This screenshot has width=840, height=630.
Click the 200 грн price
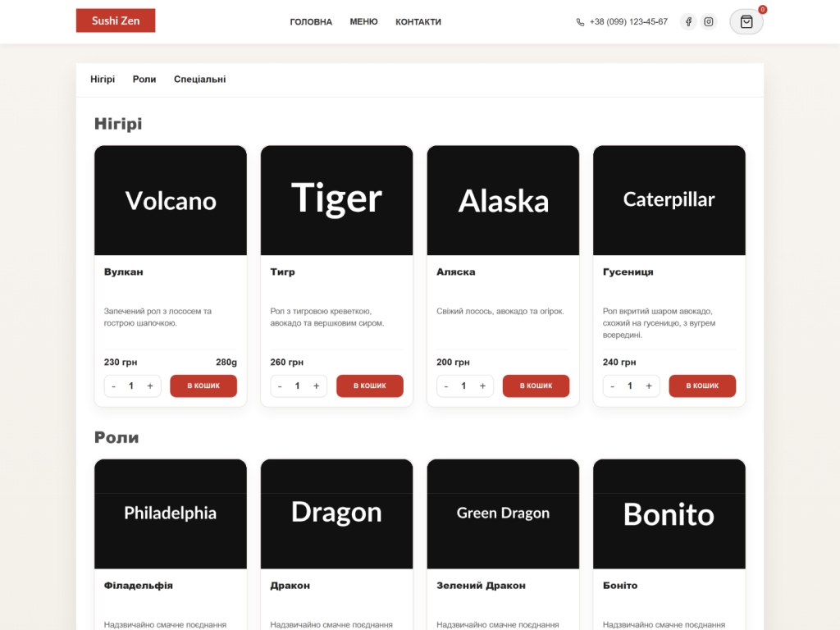(x=453, y=362)
